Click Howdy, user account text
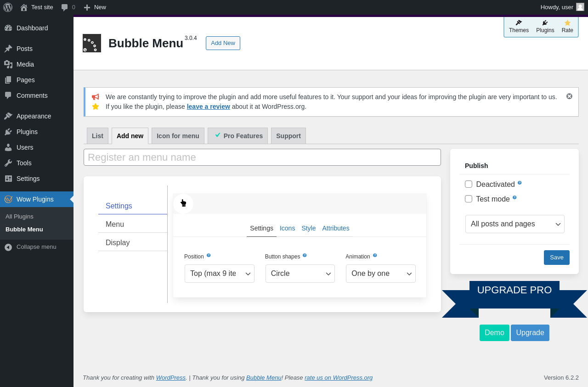Screen dimensions: 588x387 point(557,7)
